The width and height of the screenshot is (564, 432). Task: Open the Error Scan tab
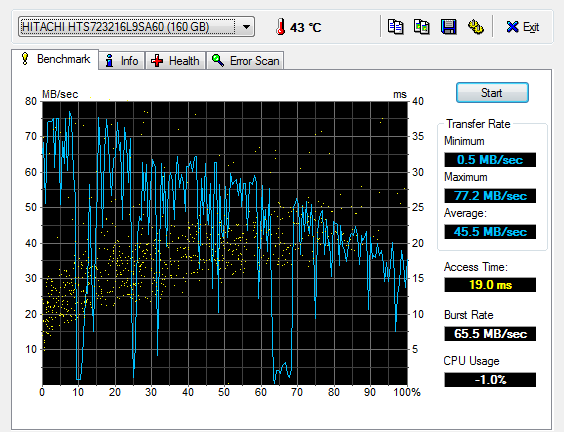[245, 60]
